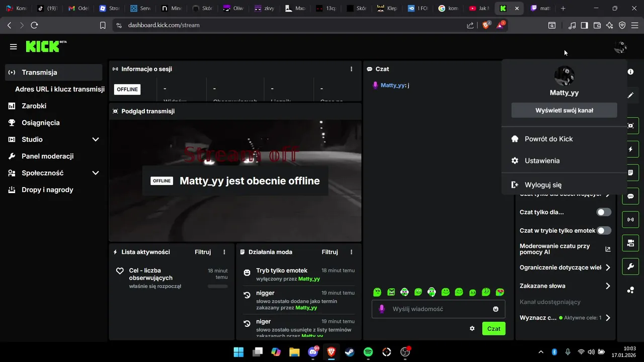Image resolution: width=644 pixels, height=362 pixels.
Task: Click the document list icon in right sidebar
Action: 631,172
